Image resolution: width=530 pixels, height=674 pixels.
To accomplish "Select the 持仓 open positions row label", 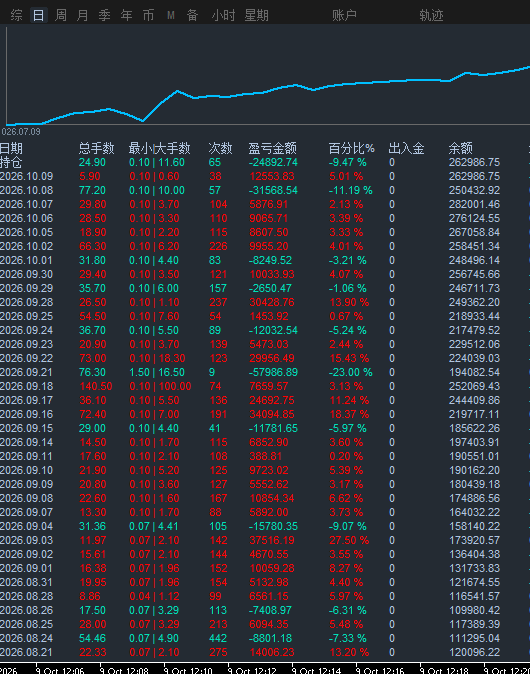I will click(11, 162).
